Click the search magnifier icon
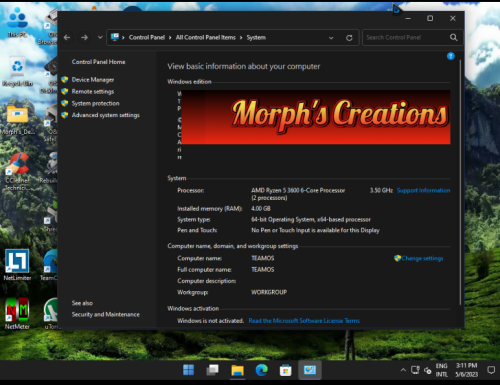This screenshot has height=385, width=500. coord(454,37)
